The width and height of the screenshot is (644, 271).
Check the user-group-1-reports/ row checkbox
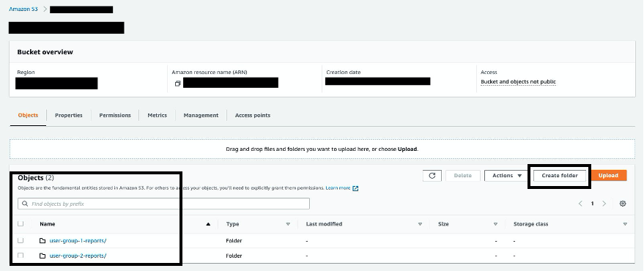coord(21,241)
